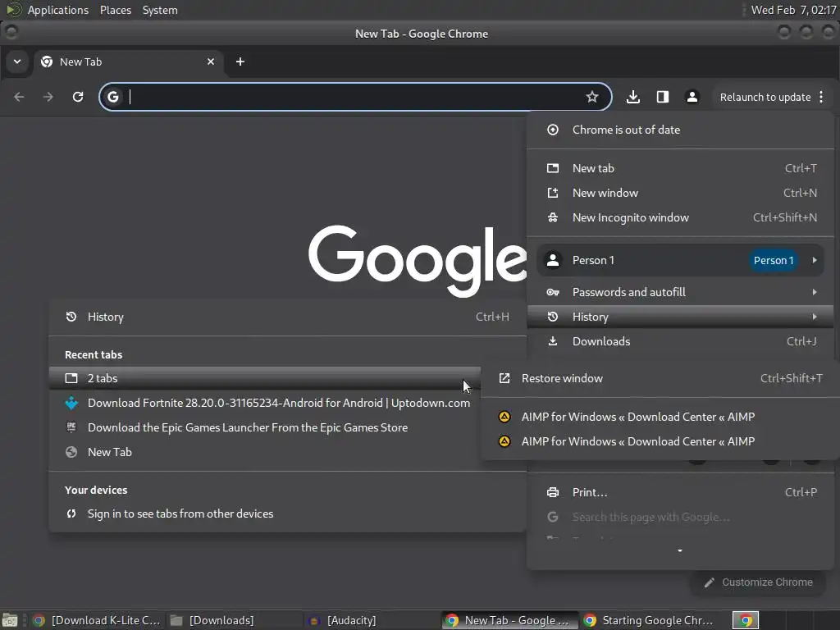Open first AIMP for Windows entry
Image resolution: width=840 pixels, height=630 pixels.
click(x=660, y=417)
